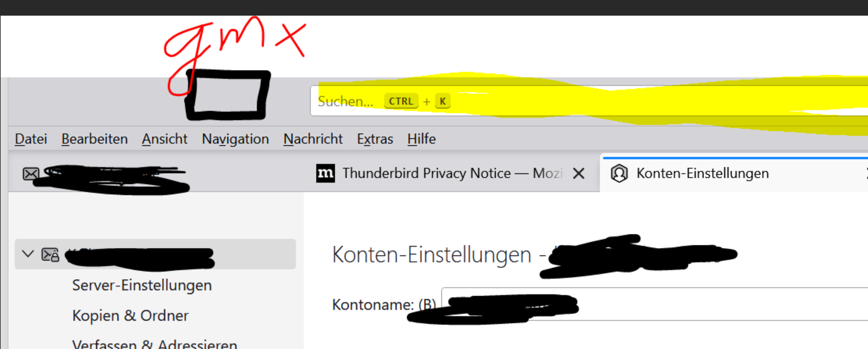
Task: Switch to the Thunderbird Privacy Notice tab
Action: click(x=451, y=173)
